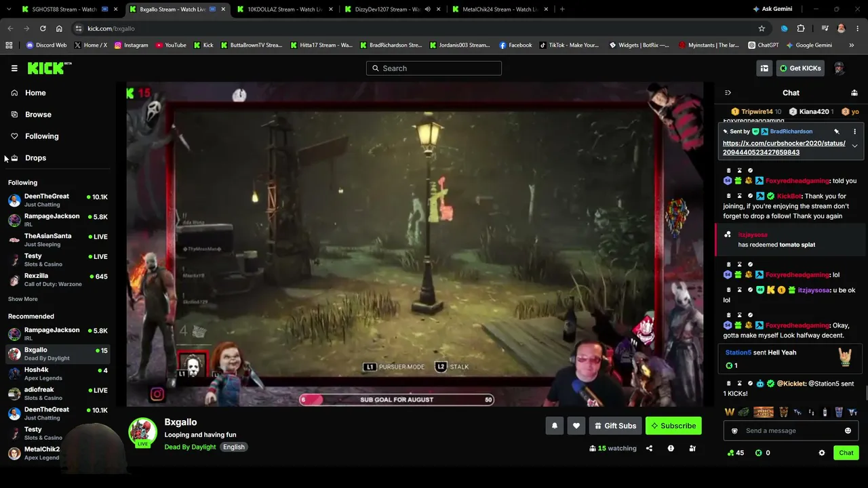Image resolution: width=868 pixels, height=488 pixels.
Task: Bookmark this page with star icon
Action: pos(762,28)
